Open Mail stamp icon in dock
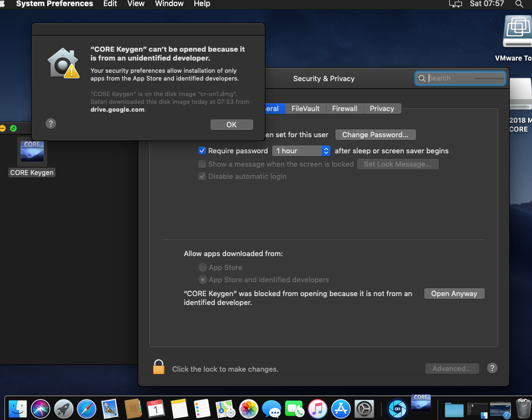The height and width of the screenshot is (420, 532). [109, 408]
